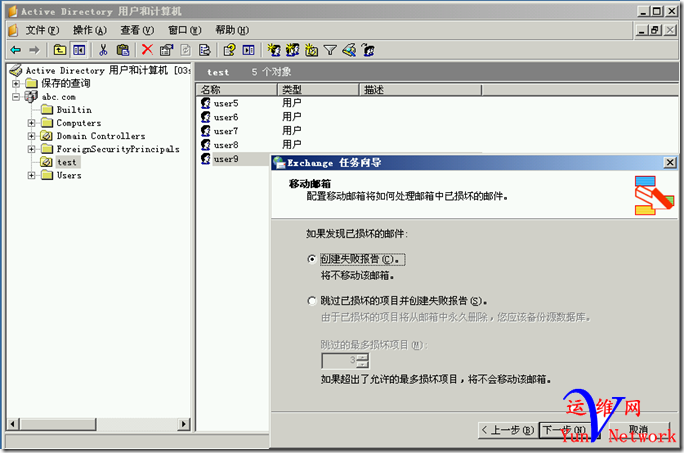Click the spinner arrows on skip count

pos(363,360)
